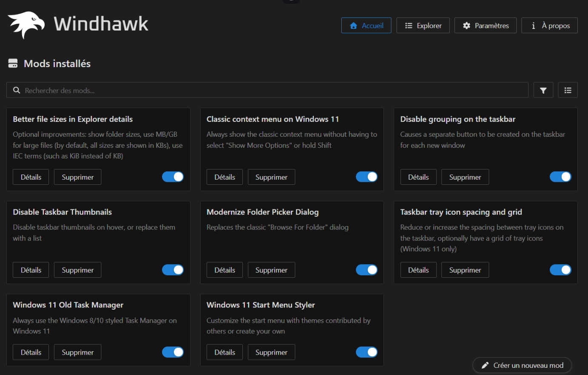Go to Accueil home tab
Image resolution: width=588 pixels, height=375 pixels.
click(366, 25)
